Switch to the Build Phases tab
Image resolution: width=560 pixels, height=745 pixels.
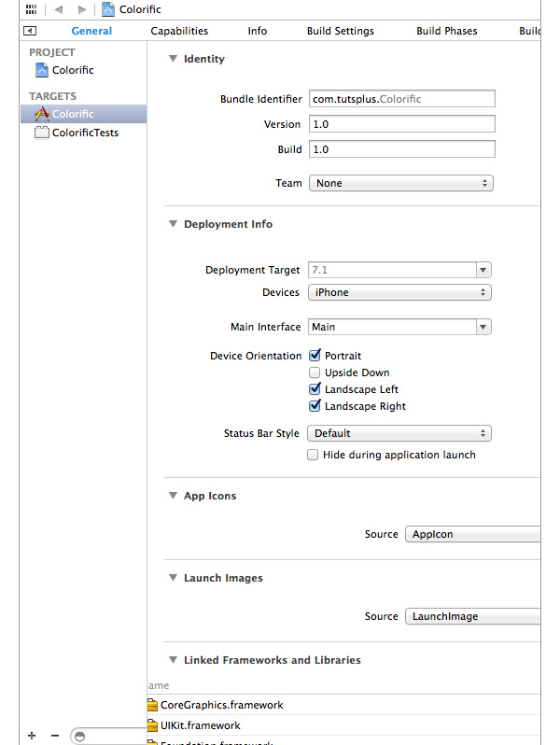coord(446,31)
